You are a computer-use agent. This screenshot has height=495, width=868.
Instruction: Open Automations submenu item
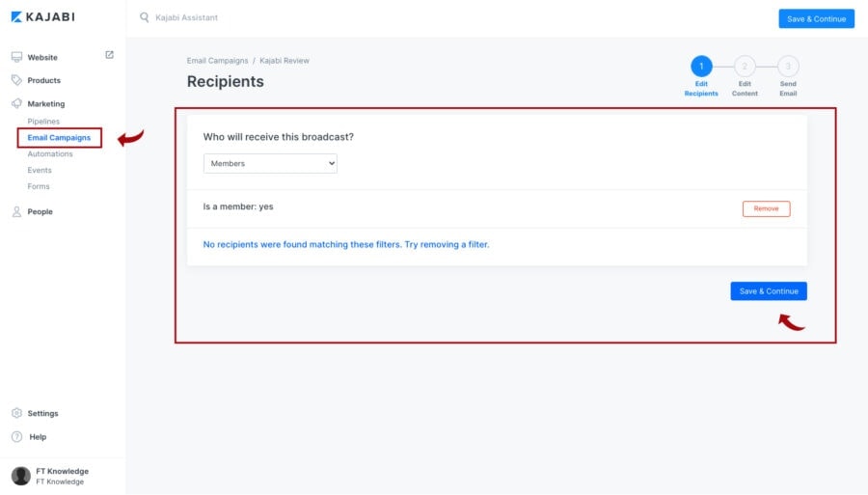tap(50, 154)
